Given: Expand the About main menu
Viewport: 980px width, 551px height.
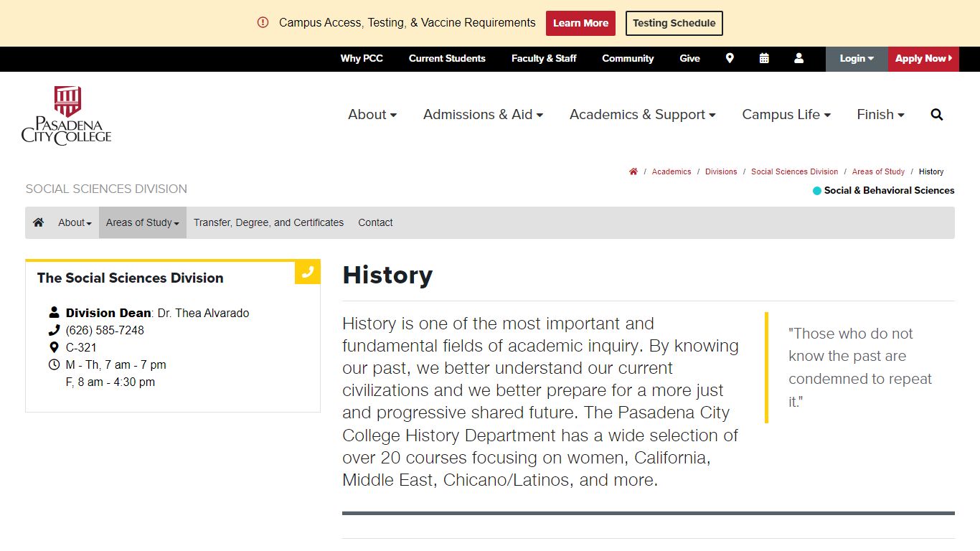Looking at the screenshot, I should 372,115.
